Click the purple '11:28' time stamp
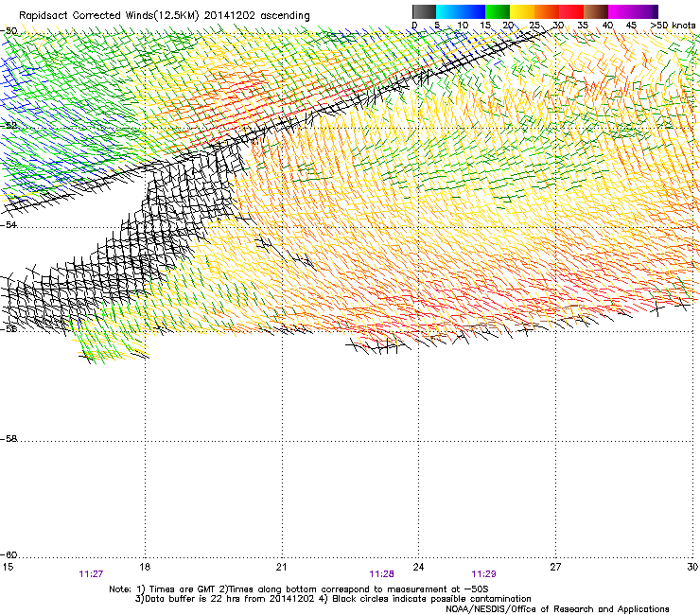 (382, 574)
